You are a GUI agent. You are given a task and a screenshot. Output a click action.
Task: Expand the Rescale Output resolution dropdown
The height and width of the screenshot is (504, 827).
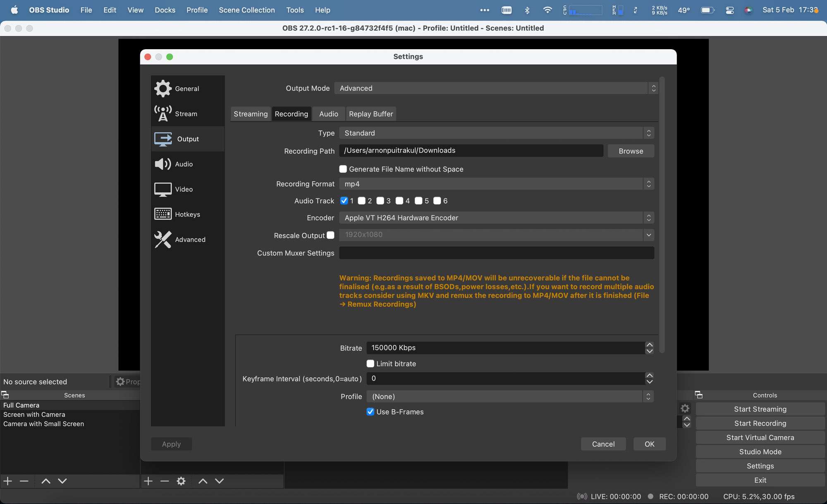tap(648, 235)
